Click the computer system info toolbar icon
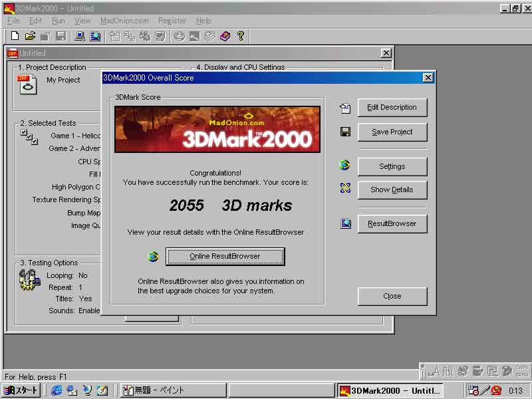The height and width of the screenshot is (399, 532). 80,37
